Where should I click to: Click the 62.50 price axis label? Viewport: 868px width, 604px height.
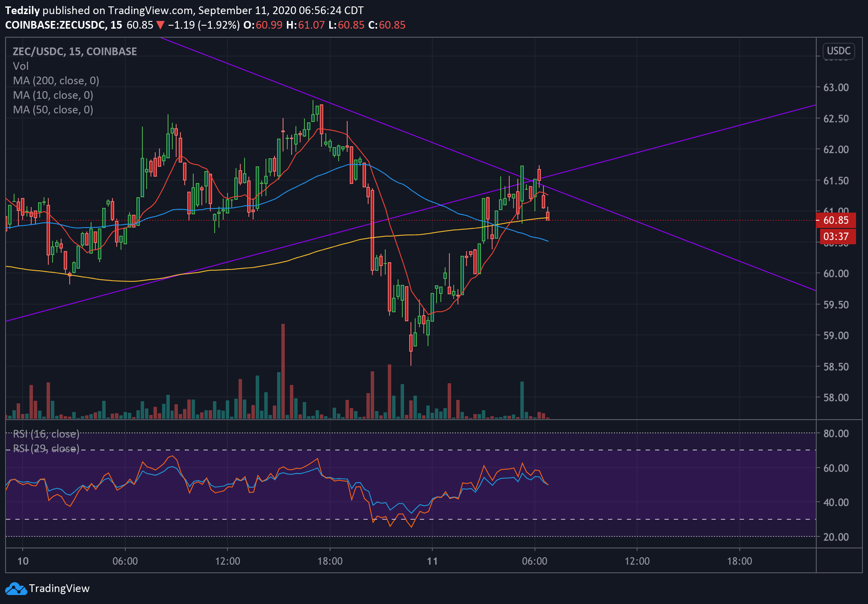pos(836,118)
